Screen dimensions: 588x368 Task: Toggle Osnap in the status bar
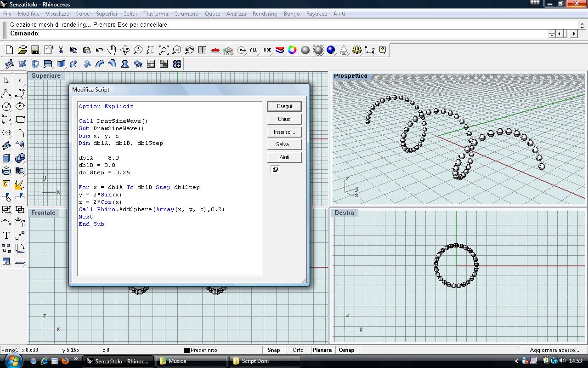point(347,350)
